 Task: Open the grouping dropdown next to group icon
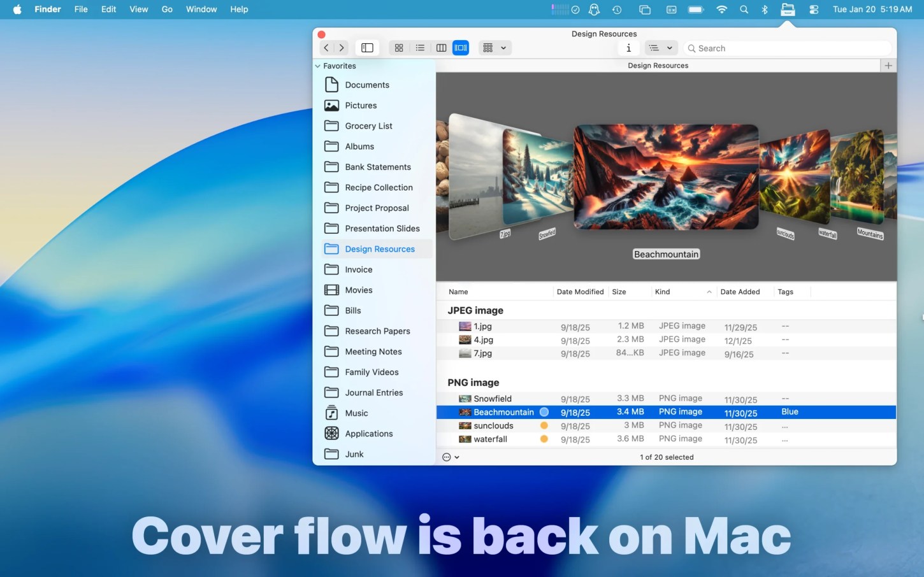(x=504, y=47)
